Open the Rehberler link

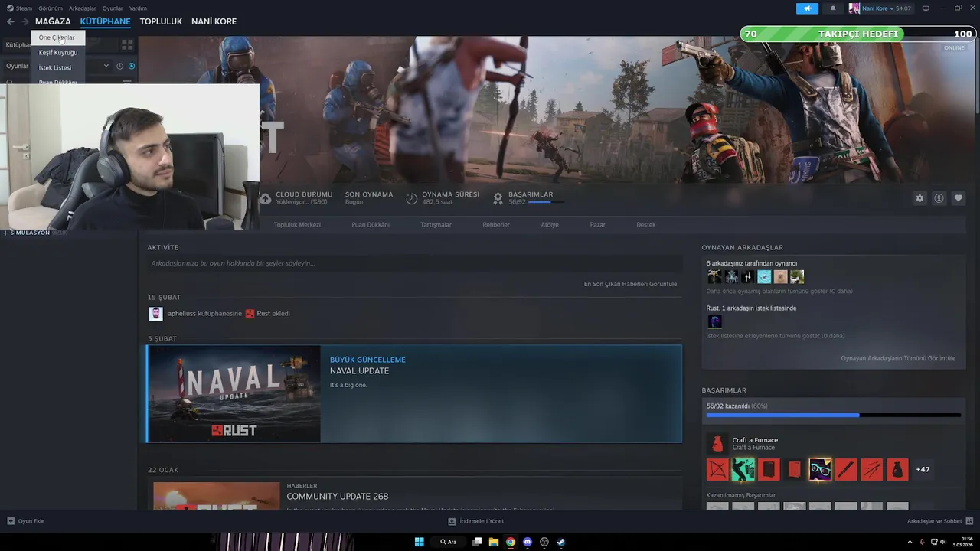point(496,225)
